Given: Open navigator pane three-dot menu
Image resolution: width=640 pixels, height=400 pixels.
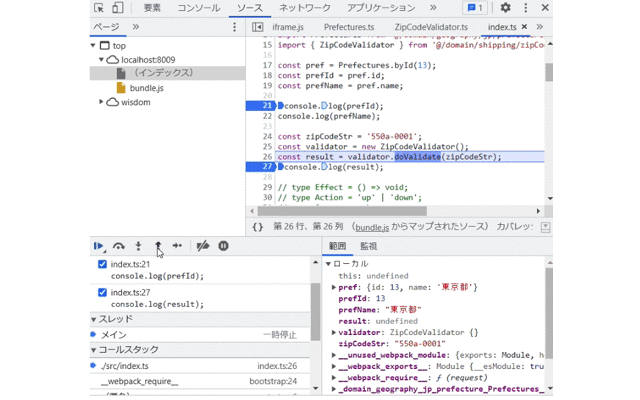Looking at the screenshot, I should [234, 27].
